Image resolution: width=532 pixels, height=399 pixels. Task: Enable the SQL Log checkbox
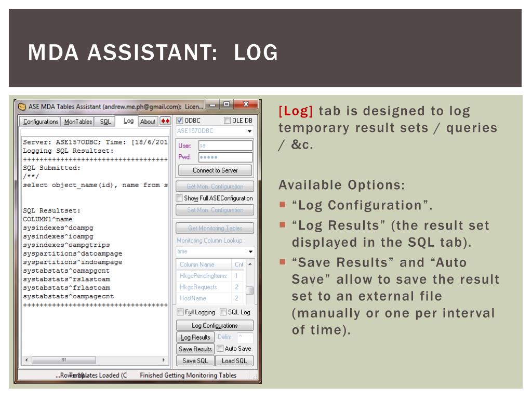tap(223, 312)
